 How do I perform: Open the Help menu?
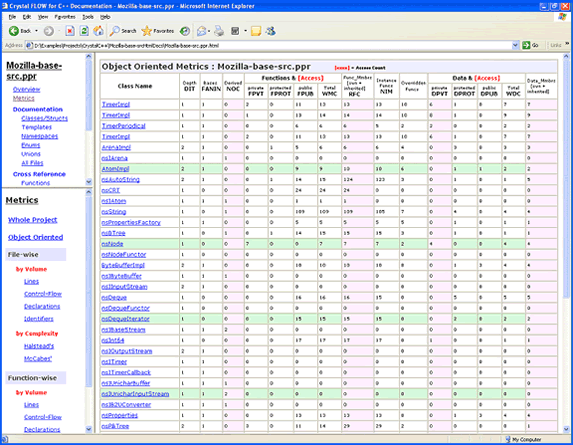105,17
